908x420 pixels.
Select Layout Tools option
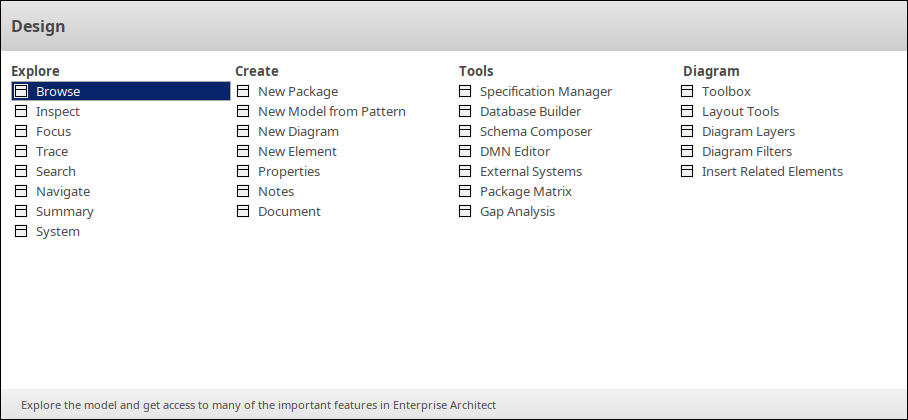[740, 111]
